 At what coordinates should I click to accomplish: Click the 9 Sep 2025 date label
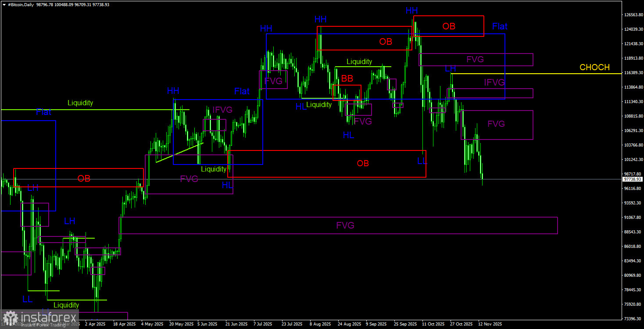click(x=376, y=325)
